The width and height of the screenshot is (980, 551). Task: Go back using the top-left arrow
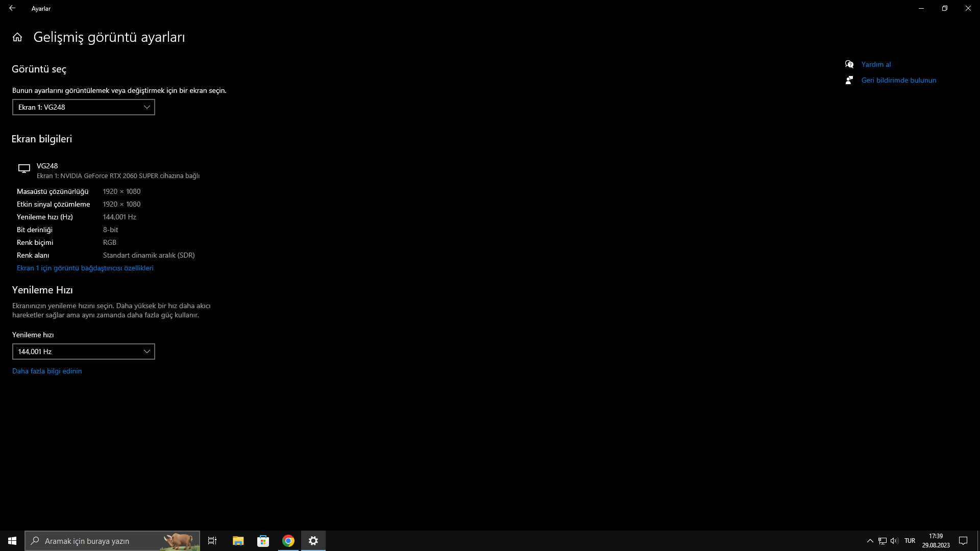pyautogui.click(x=12, y=8)
